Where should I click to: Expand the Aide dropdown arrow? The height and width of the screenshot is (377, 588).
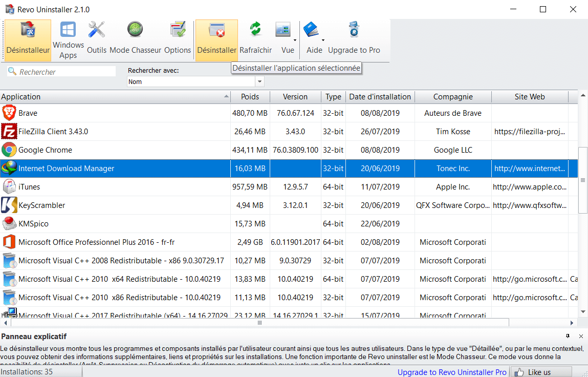(x=323, y=40)
